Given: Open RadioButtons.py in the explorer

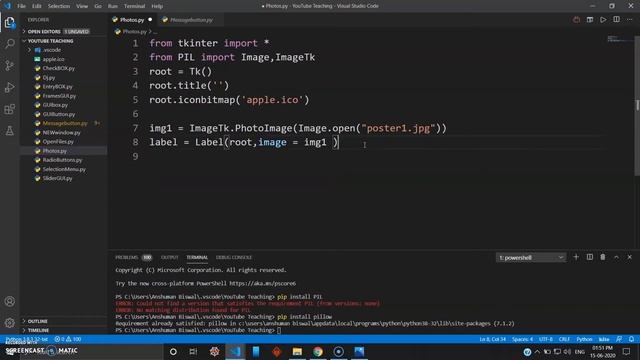Looking at the screenshot, I should coord(63,160).
